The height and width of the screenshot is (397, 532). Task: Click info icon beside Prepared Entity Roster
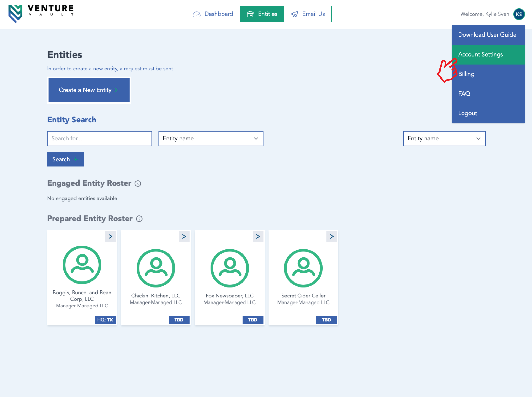pos(139,219)
